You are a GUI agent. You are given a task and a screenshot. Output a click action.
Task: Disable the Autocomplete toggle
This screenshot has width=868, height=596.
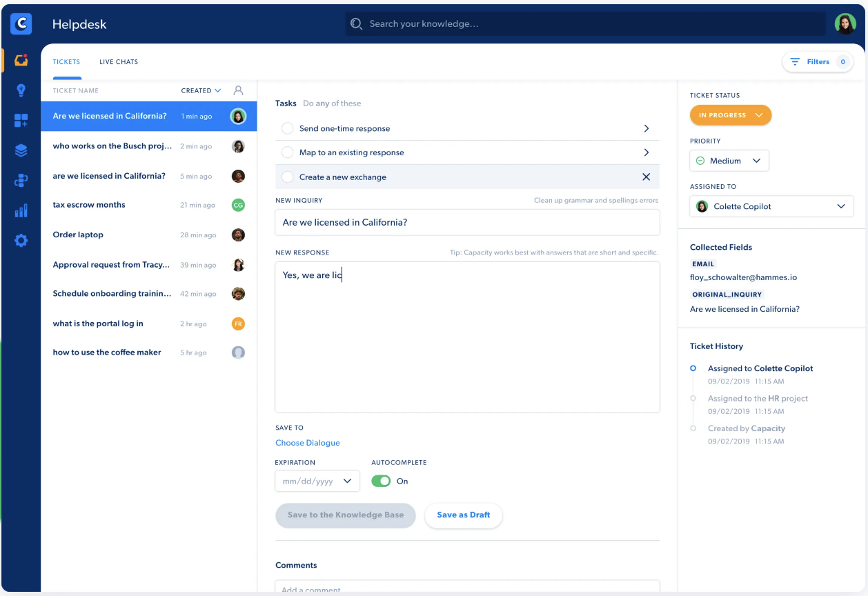(381, 481)
